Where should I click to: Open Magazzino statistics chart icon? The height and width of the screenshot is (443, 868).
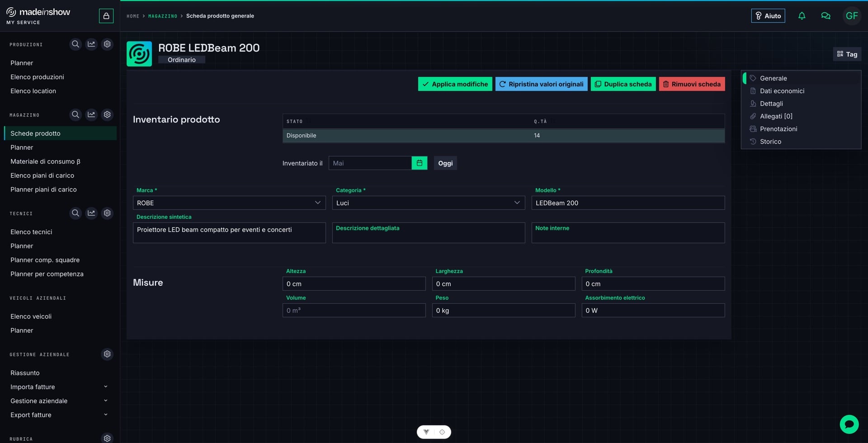(x=91, y=115)
